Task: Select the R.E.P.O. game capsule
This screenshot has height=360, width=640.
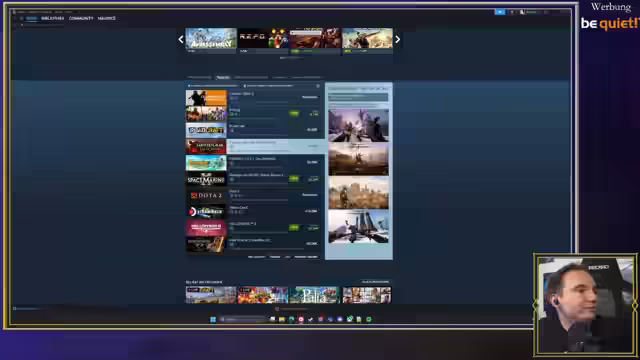Action: click(x=263, y=41)
